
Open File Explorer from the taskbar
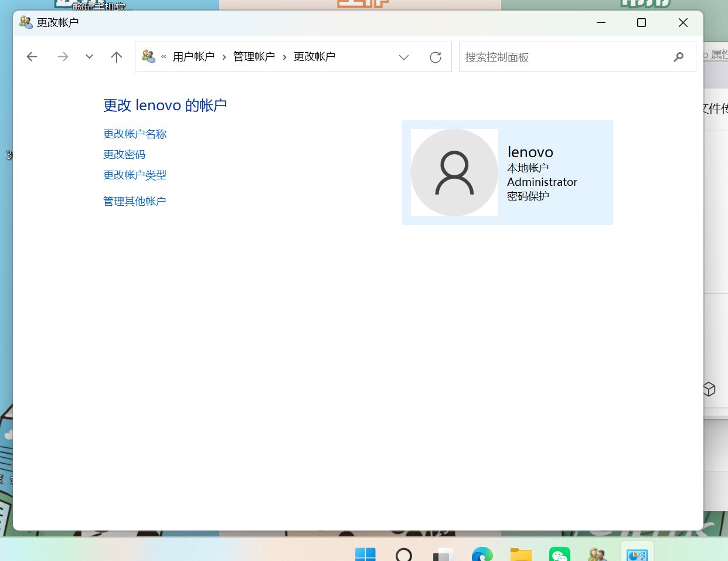521,554
